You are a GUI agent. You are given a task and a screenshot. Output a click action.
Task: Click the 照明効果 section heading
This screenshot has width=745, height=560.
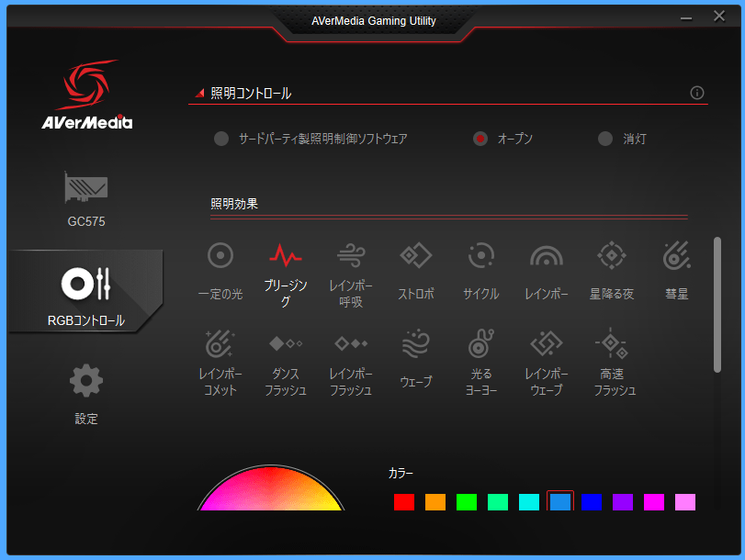[234, 204]
